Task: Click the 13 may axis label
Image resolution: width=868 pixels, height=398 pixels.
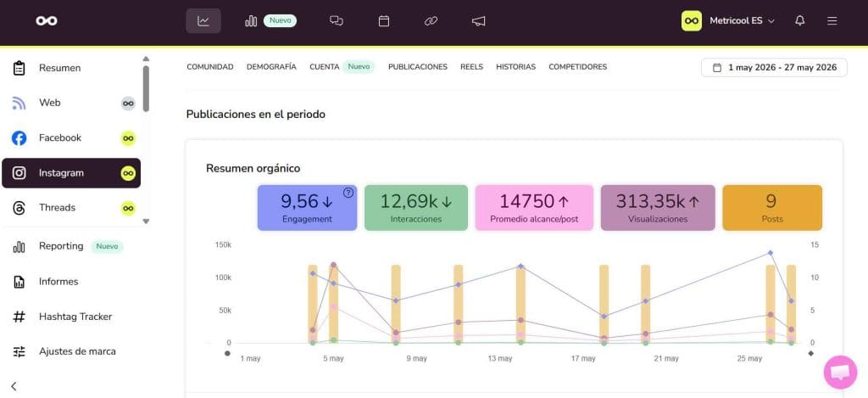Action: tap(500, 359)
